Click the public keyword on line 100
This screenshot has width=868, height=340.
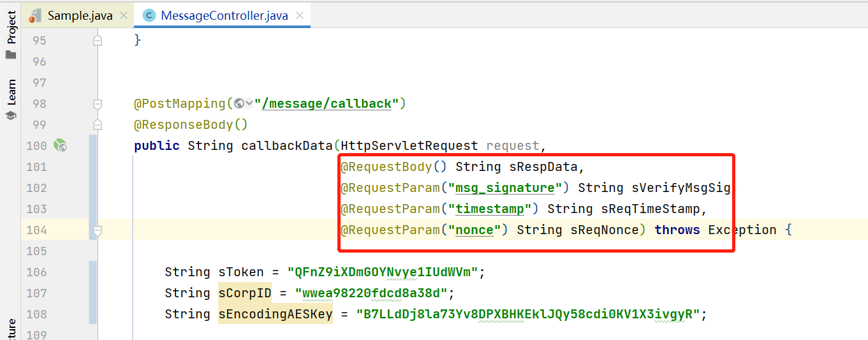157,145
